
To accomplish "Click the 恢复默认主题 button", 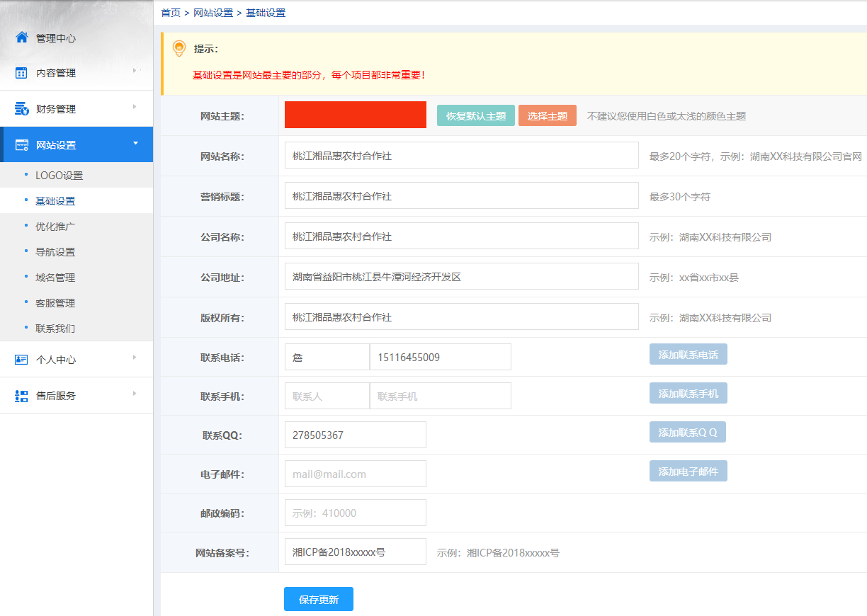I will (x=475, y=116).
